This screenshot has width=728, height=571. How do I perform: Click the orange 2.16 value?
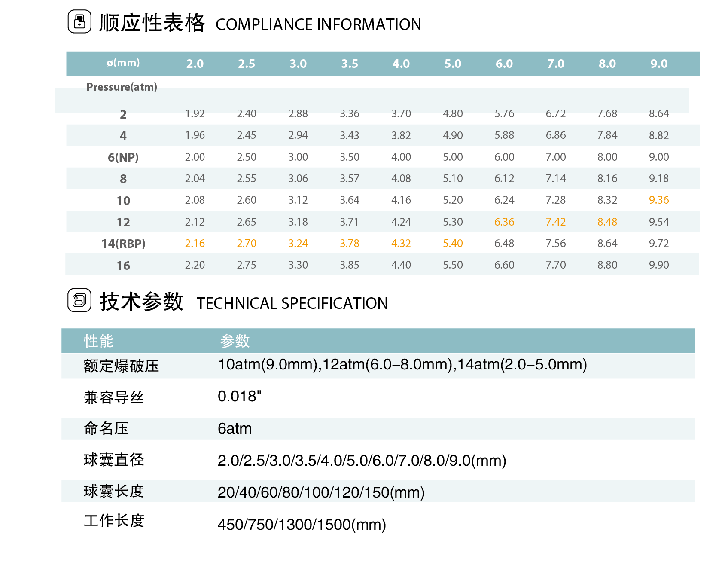195,244
